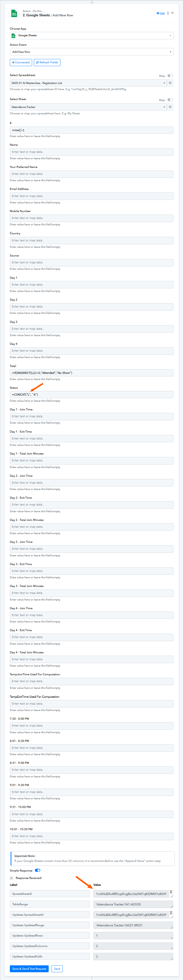Viewport: 183px width, 980px height.
Task: Refresh the Attendance Tracker sheet list icon
Action: pyautogui.click(x=170, y=107)
